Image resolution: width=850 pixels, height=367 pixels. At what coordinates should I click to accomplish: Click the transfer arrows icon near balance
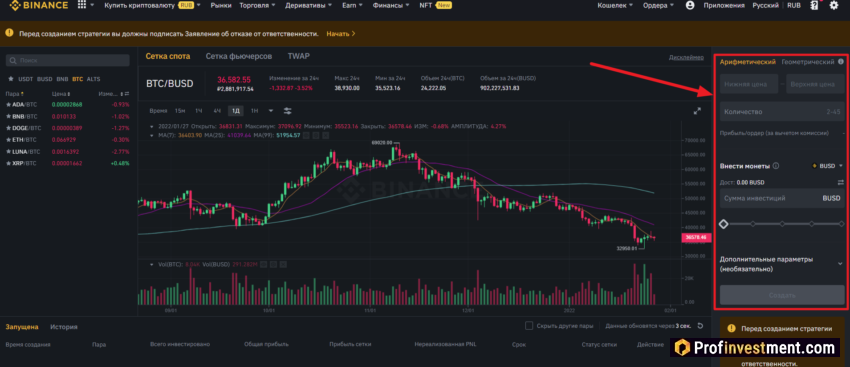(841, 182)
